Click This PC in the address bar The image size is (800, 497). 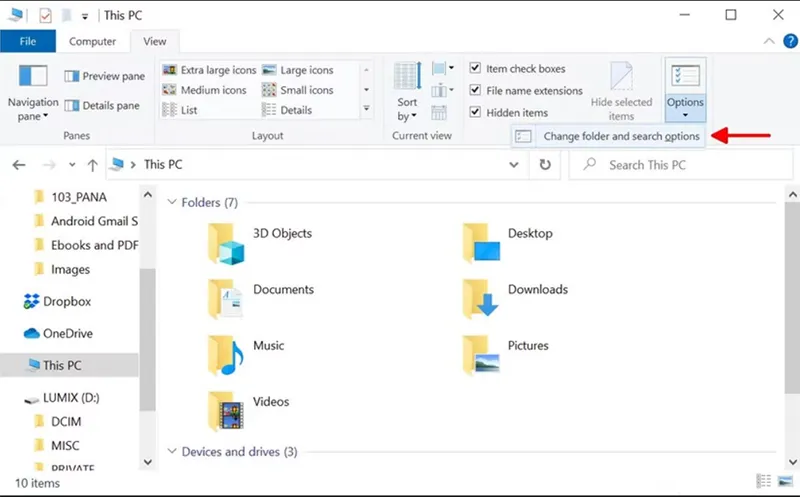tap(163, 164)
